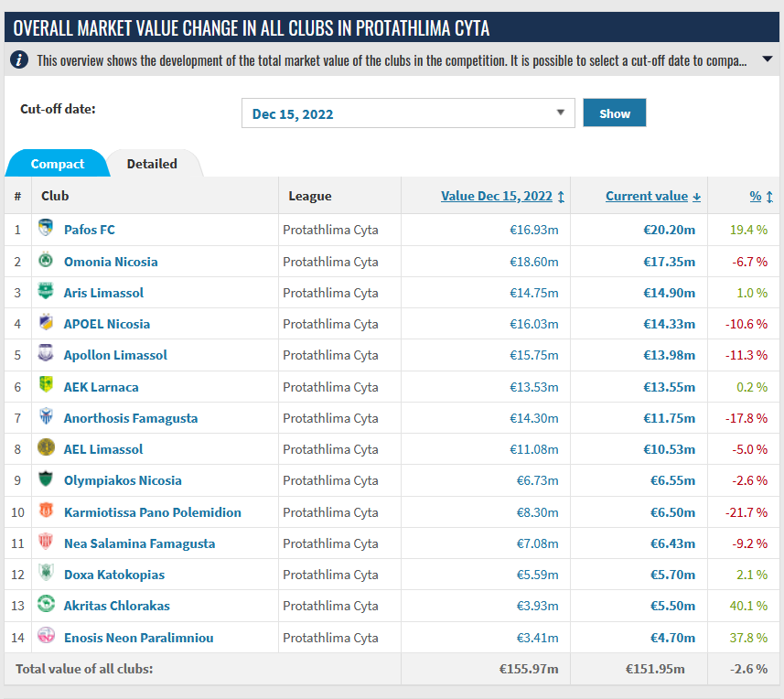Click the Anorthosis Famagusta club crest
This screenshot has width=784, height=699.
click(x=46, y=416)
